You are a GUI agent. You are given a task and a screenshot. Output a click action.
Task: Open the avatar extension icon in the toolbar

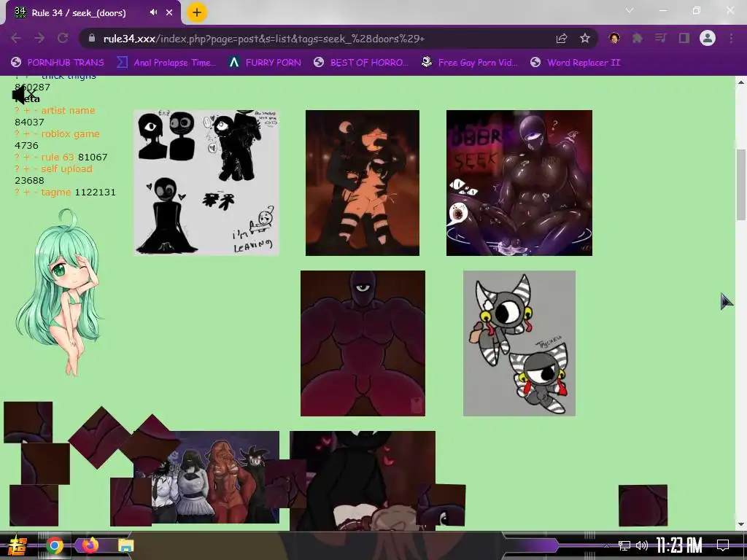coord(614,38)
